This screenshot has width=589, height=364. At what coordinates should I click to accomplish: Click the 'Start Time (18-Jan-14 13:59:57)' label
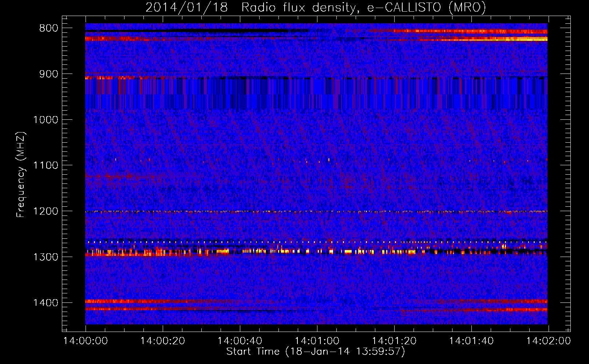316,352
